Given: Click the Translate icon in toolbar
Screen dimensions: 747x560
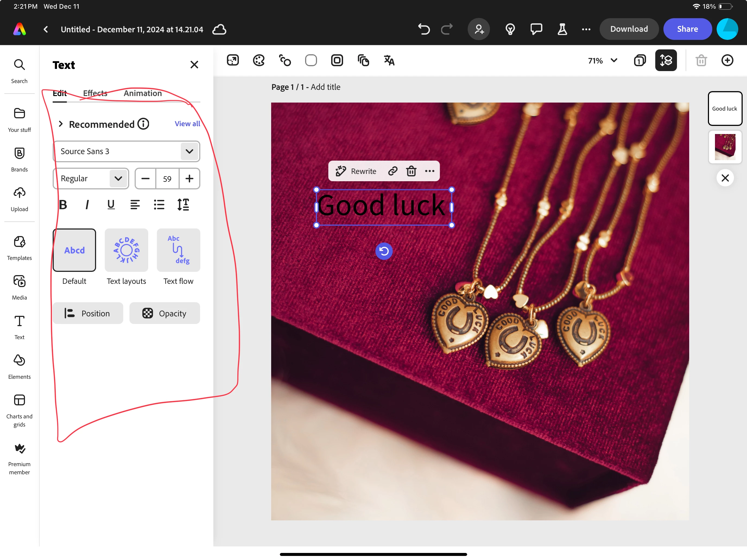Looking at the screenshot, I should coord(389,61).
